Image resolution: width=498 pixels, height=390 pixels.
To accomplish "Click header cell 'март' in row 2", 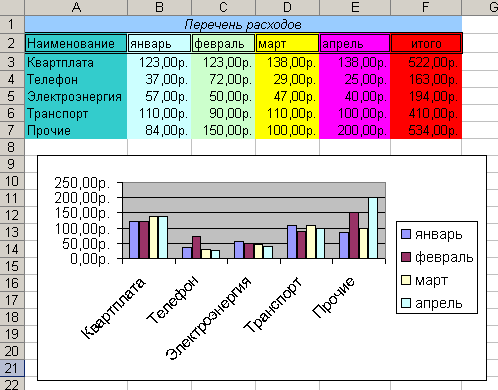I will (x=287, y=43).
